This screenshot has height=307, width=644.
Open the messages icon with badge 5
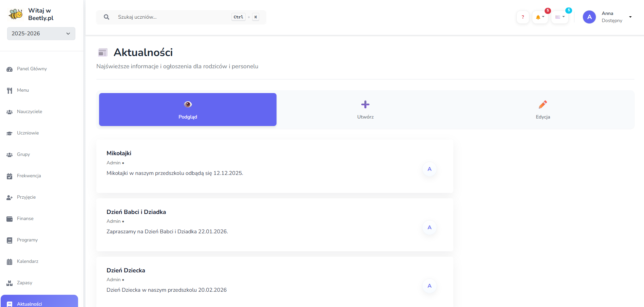[558, 17]
